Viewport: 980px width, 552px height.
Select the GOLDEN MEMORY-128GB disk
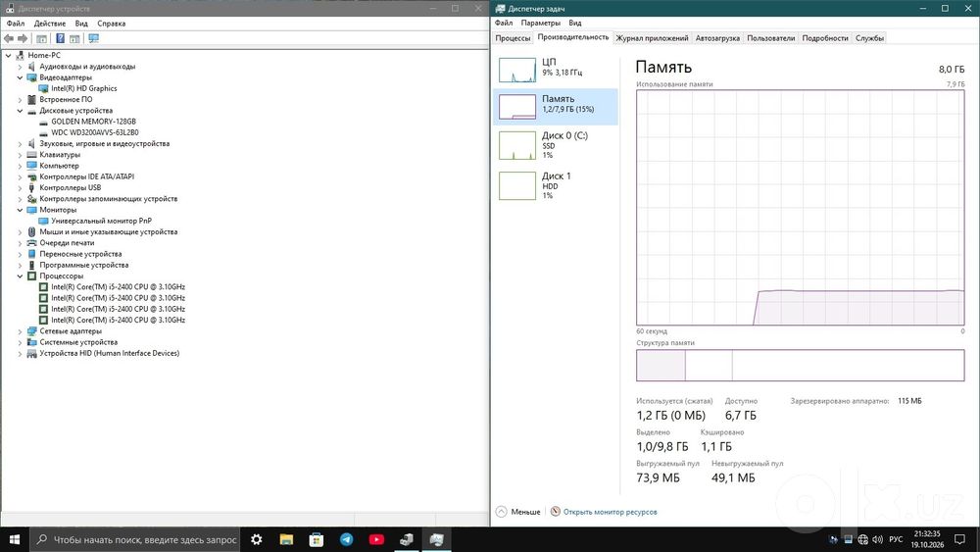tap(93, 122)
